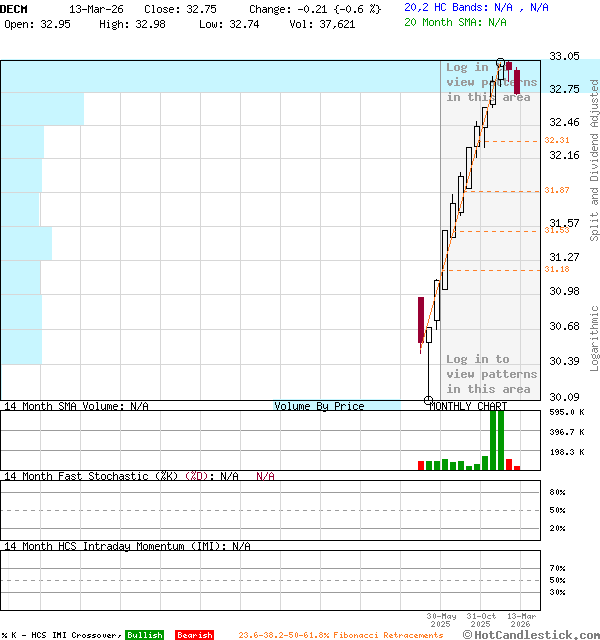Click the circle marker at chart low
The image size is (600, 640).
[x=429, y=400]
